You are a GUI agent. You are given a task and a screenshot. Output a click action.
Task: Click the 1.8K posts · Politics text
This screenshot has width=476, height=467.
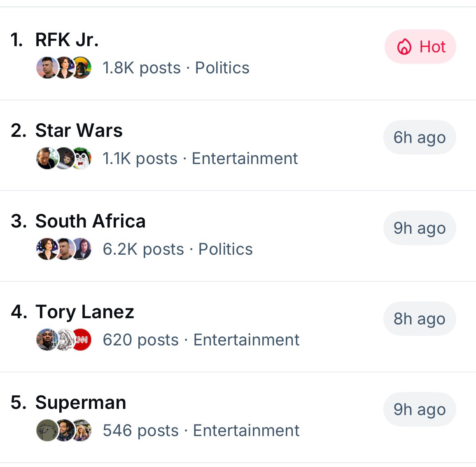pos(176,68)
